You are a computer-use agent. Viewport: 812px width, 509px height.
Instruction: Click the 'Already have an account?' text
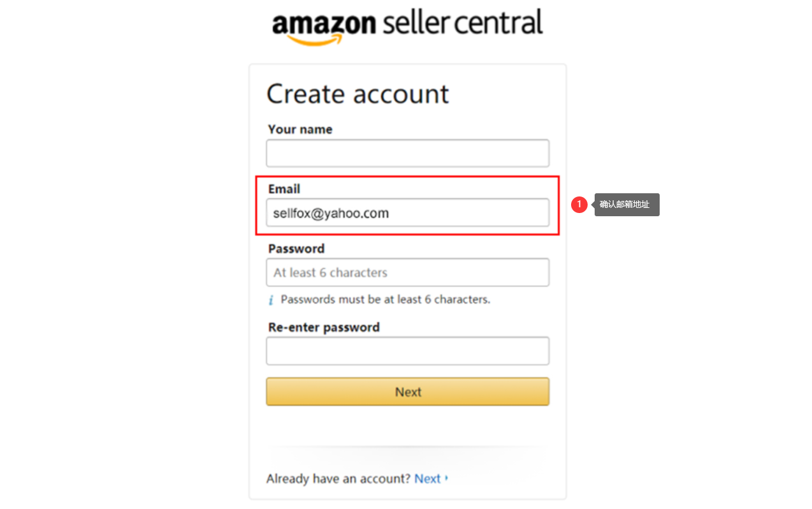coord(338,478)
